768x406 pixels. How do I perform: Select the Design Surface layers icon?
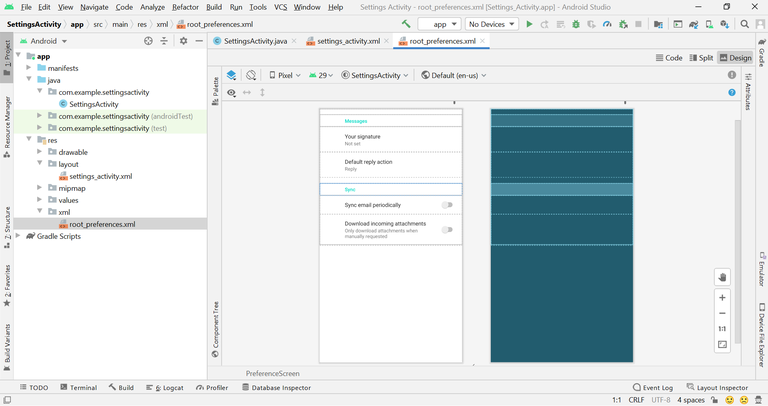(231, 75)
